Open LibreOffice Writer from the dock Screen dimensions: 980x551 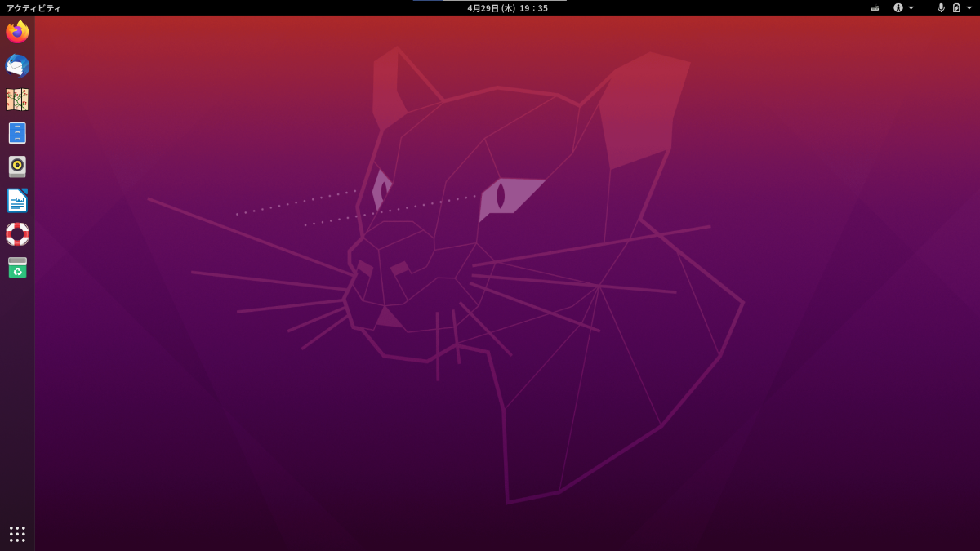coord(16,200)
